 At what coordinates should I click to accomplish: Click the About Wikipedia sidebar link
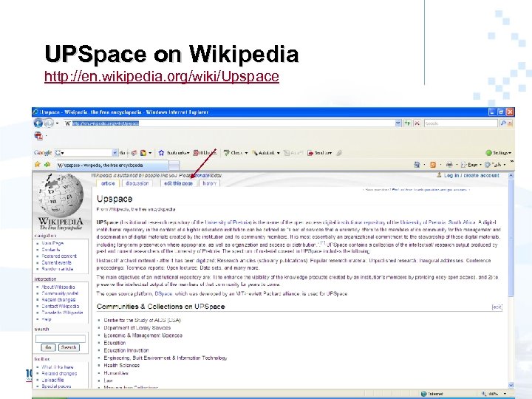coord(58,287)
